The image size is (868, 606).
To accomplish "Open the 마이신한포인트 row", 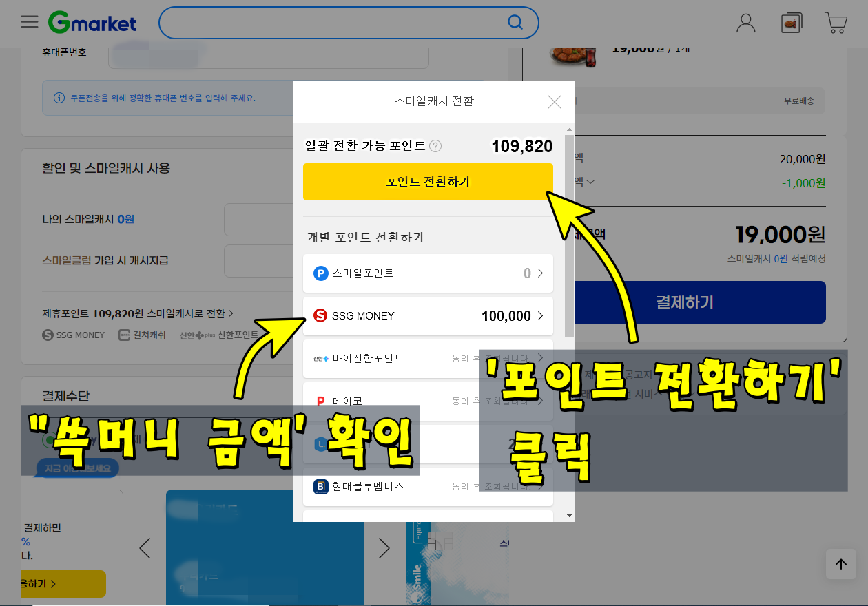I will click(x=428, y=359).
